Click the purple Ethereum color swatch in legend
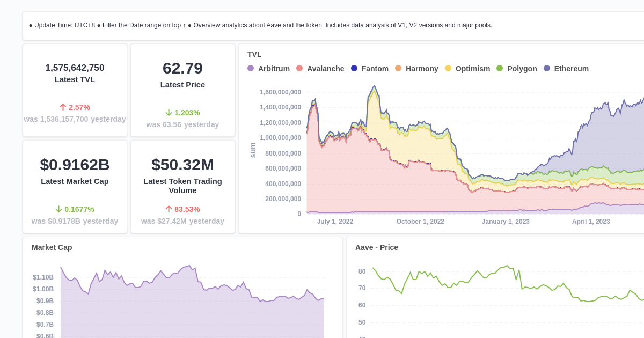The width and height of the screenshot is (644, 338). click(546, 69)
